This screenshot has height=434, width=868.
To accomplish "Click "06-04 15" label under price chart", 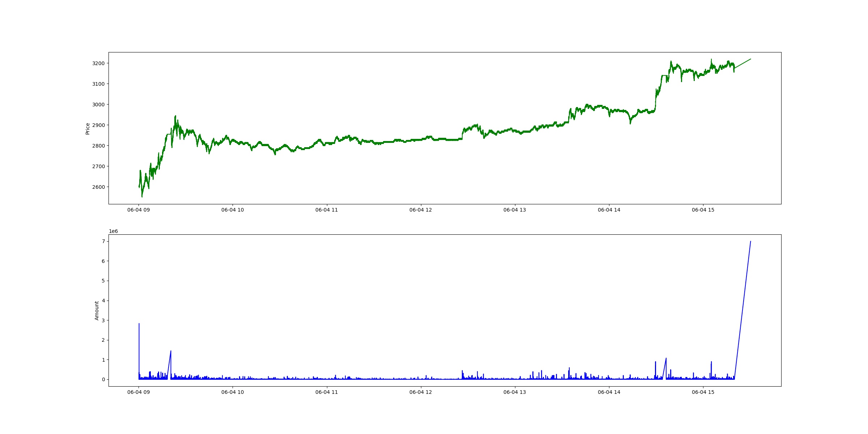I will pyautogui.click(x=703, y=210).
